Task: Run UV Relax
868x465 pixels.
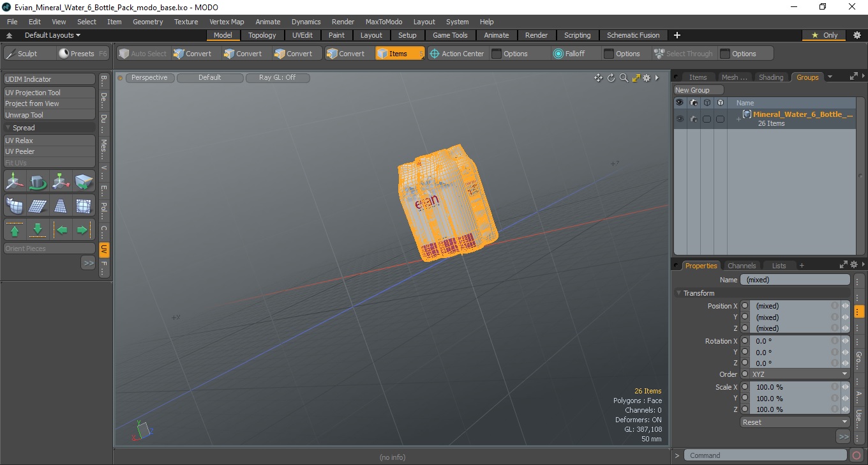Action: pyautogui.click(x=50, y=141)
